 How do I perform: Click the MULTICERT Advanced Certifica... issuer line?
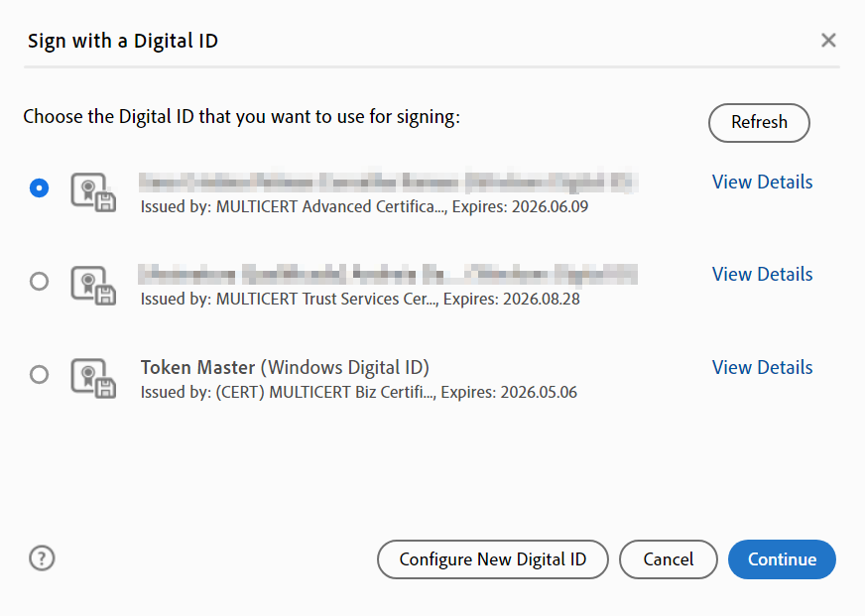(362, 206)
